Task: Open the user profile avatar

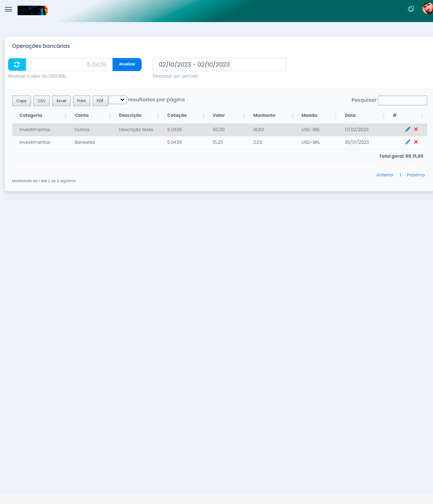Action: pos(427,9)
